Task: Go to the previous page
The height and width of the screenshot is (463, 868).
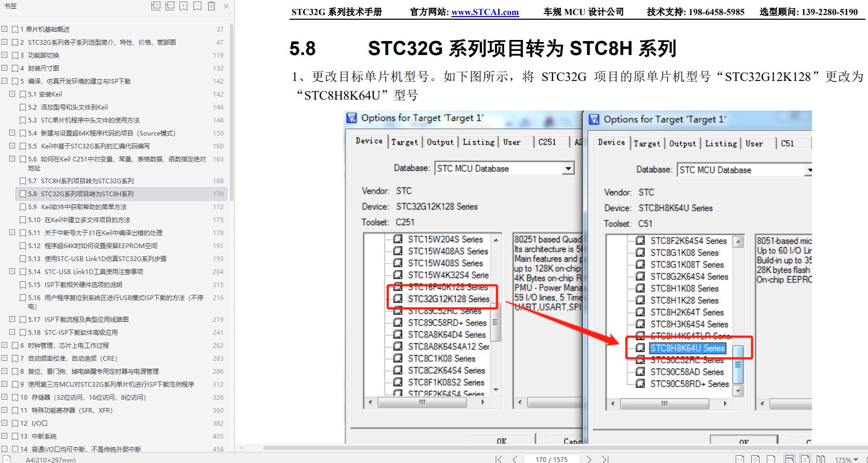Action: (x=515, y=459)
